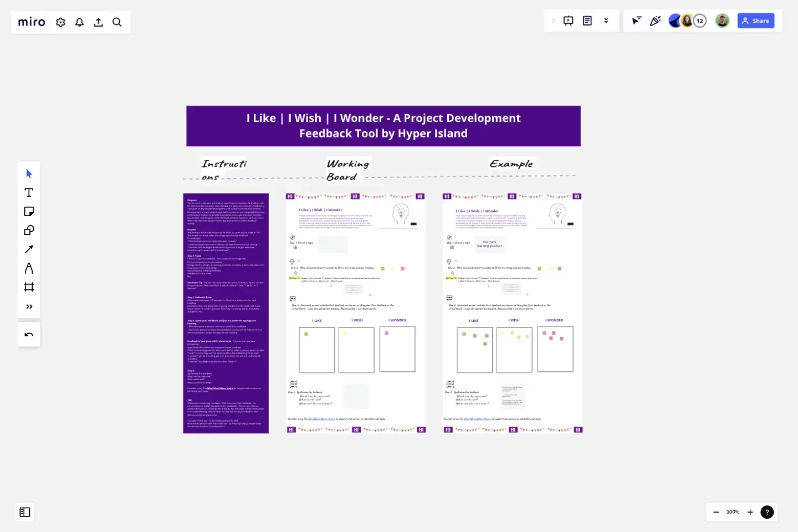798x532 pixels.
Task: Open the notifications bell
Action: point(80,22)
